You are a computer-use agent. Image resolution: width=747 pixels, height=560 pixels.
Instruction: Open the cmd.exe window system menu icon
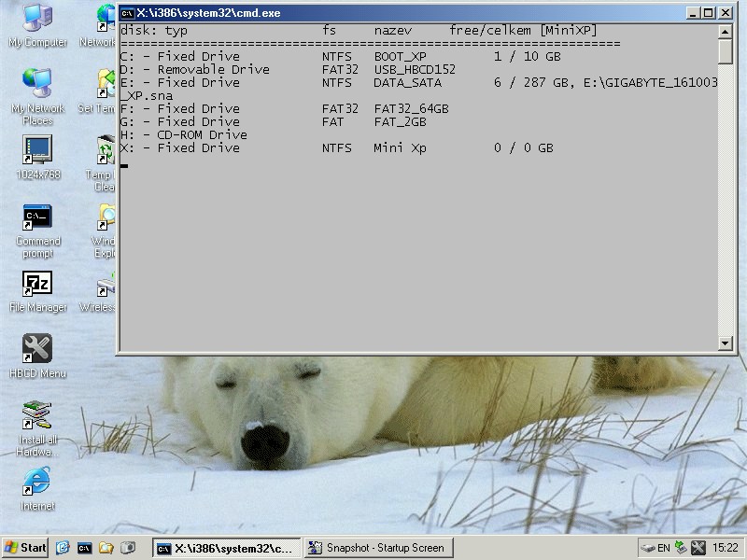(127, 13)
